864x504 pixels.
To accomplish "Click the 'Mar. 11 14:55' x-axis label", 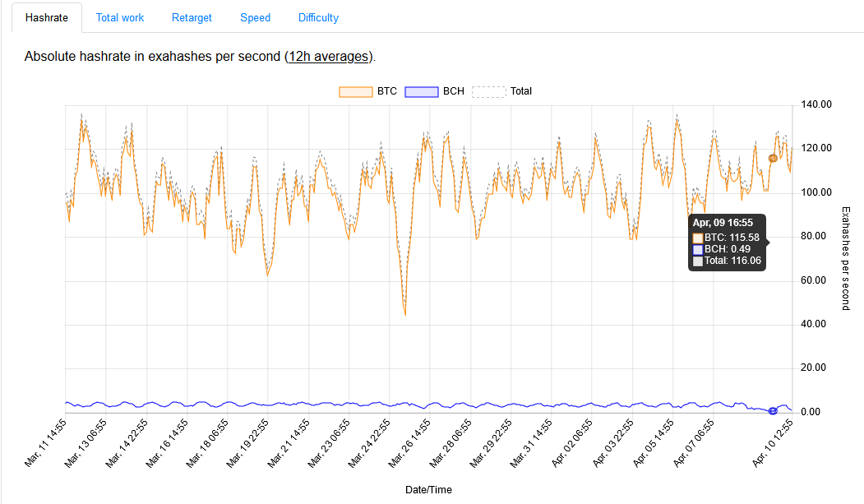I will click(x=47, y=443).
